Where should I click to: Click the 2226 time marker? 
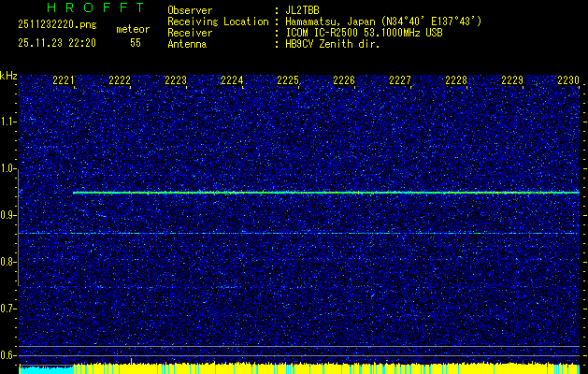click(x=344, y=80)
